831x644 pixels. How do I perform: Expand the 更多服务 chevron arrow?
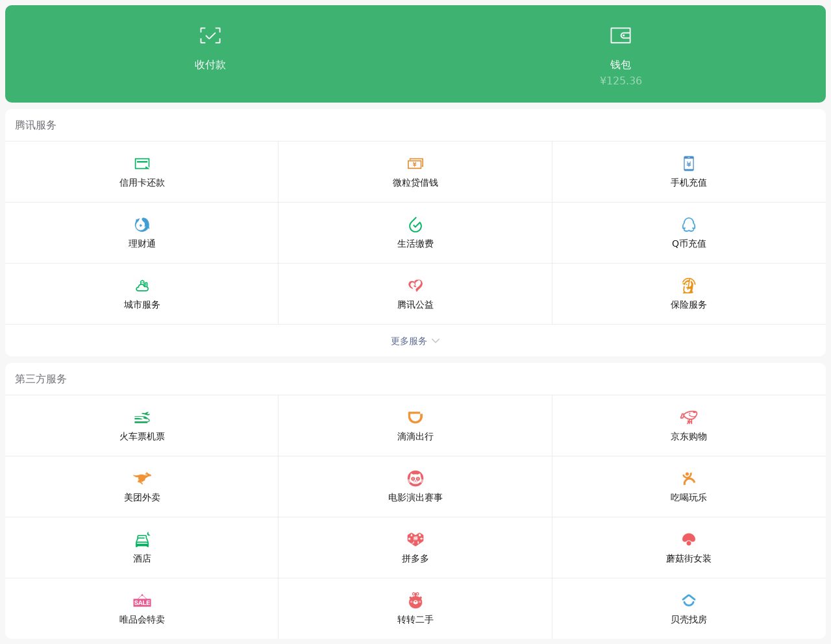(x=436, y=341)
